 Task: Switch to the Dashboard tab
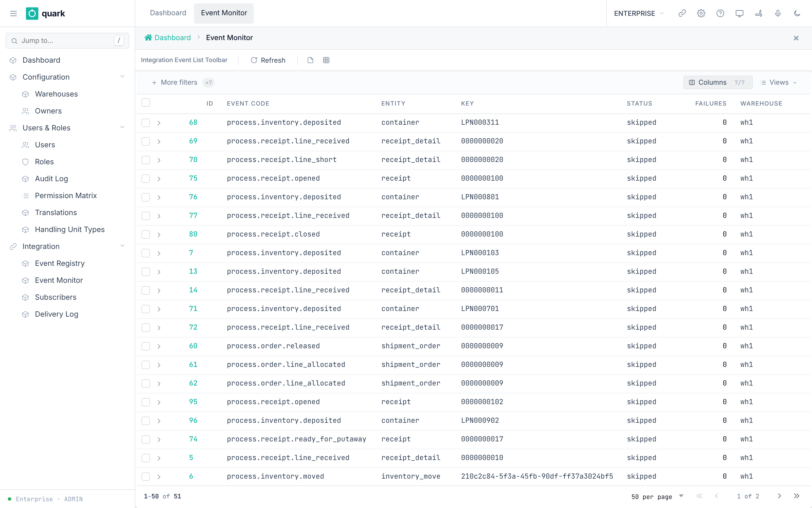click(x=168, y=13)
